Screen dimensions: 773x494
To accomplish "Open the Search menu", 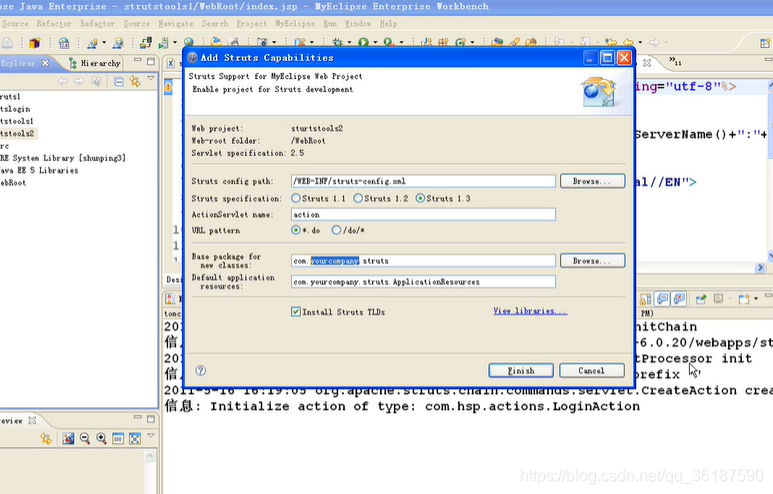I will (x=214, y=23).
